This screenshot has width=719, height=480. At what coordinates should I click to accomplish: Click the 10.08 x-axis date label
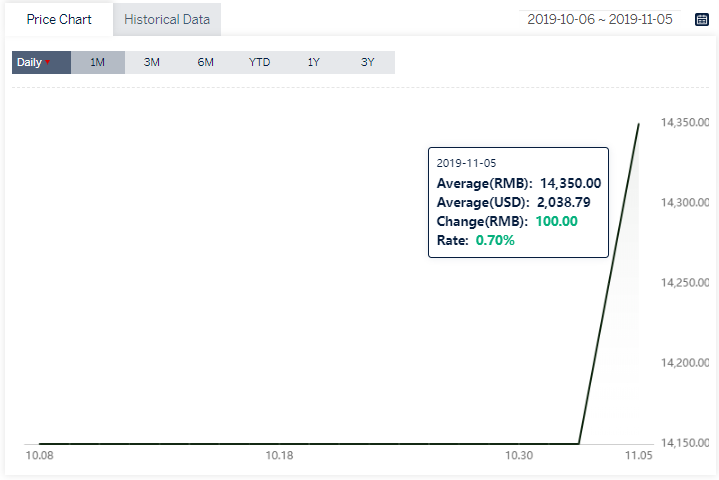coord(39,456)
